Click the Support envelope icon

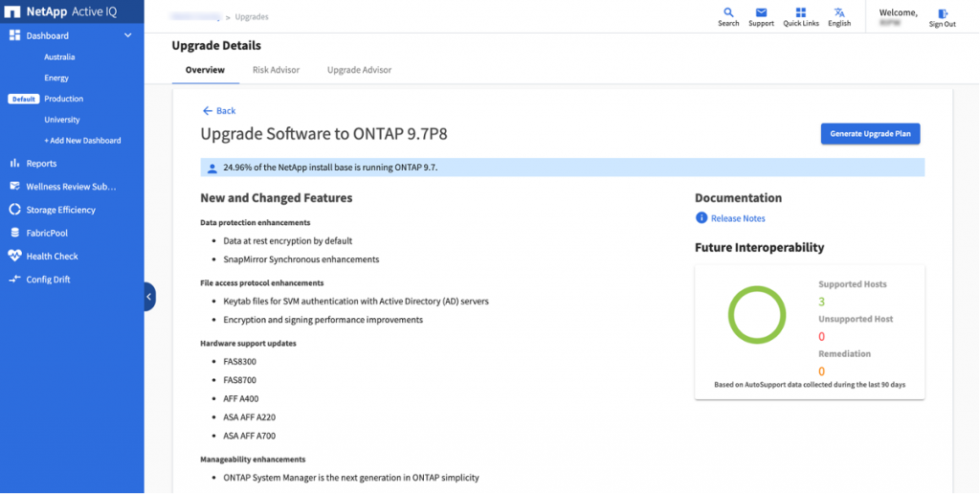761,12
